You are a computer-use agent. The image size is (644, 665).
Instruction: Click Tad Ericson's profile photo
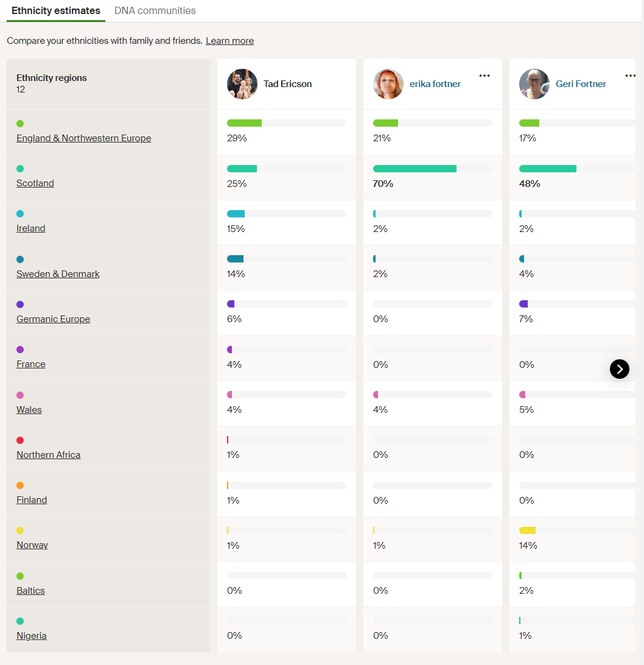click(x=242, y=84)
